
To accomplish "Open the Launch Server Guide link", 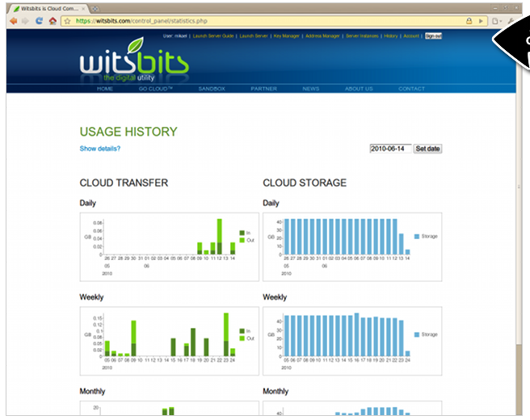I will [213, 36].
